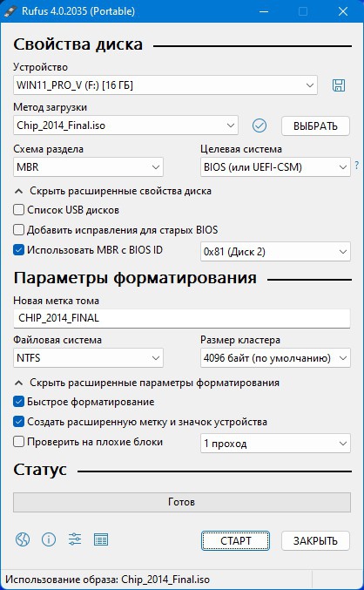Click the checksum checkmark icon

click(260, 125)
